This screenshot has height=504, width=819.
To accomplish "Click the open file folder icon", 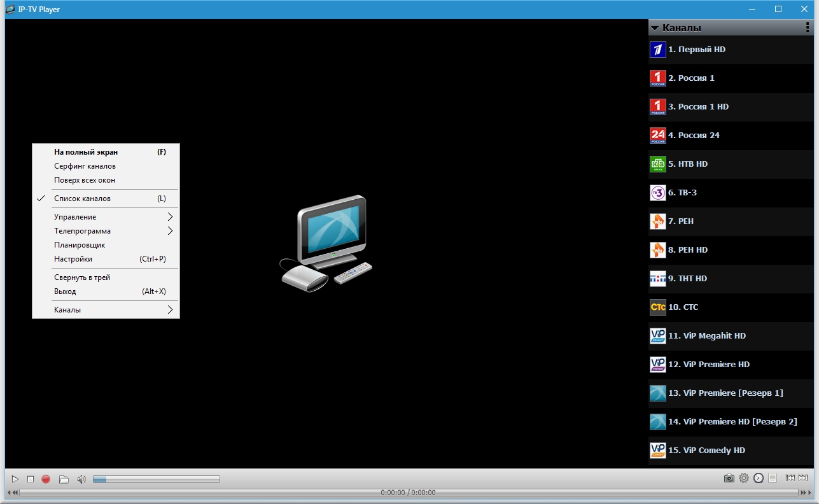I will coord(64,479).
